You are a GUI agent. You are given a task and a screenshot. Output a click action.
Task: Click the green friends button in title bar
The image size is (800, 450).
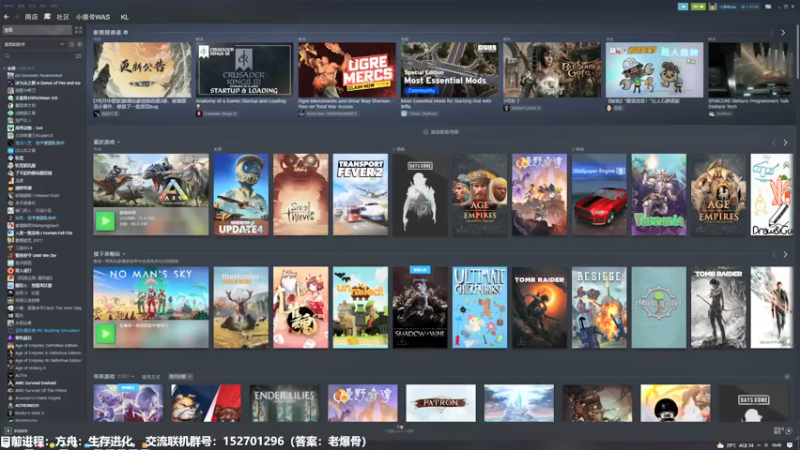pos(698,7)
